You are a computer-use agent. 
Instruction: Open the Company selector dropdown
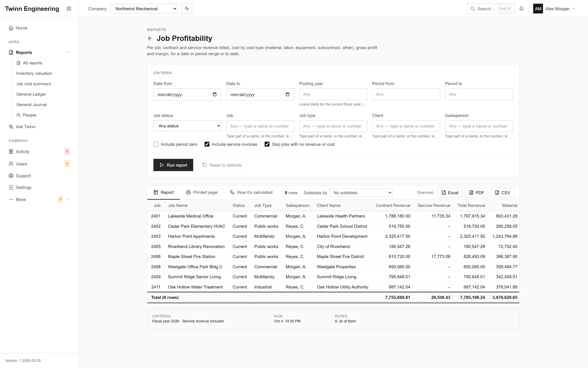pyautogui.click(x=144, y=9)
